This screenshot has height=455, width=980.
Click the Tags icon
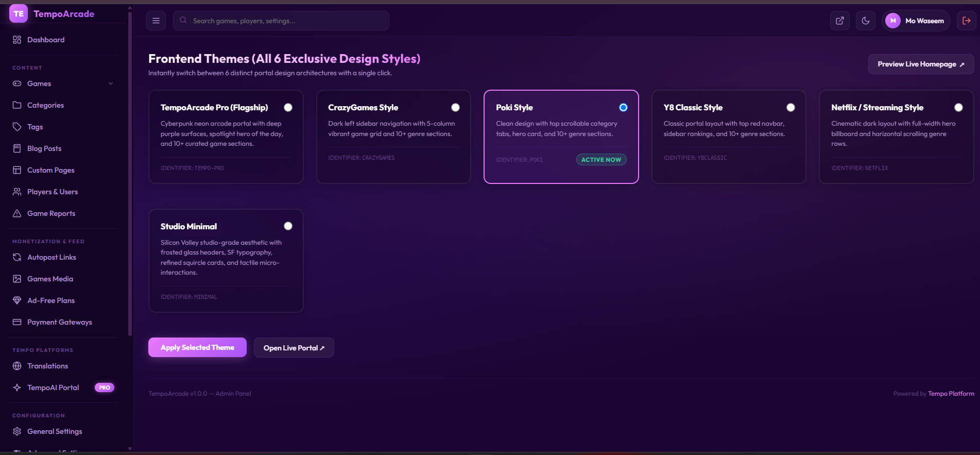[17, 127]
